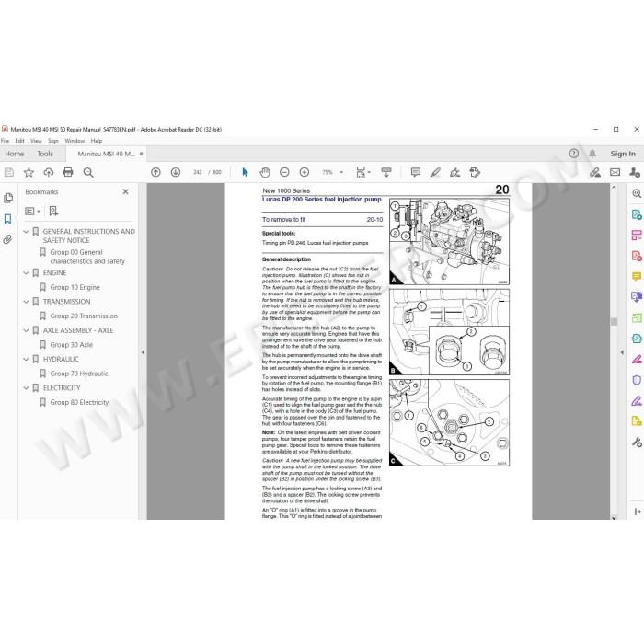Toggle the Bookmarks side panel icon
The width and height of the screenshot is (644, 644).
(x=7, y=219)
